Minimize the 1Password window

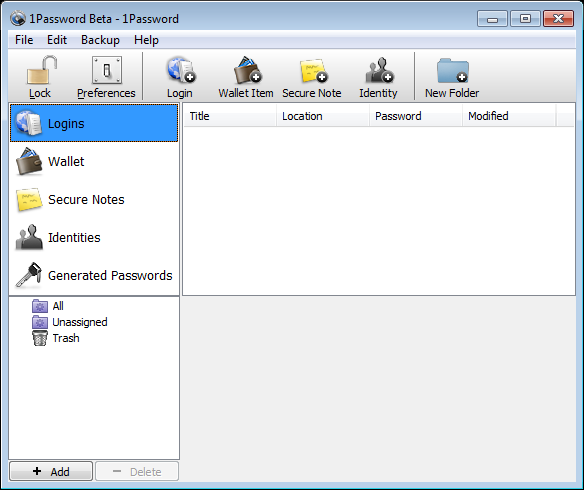point(492,19)
